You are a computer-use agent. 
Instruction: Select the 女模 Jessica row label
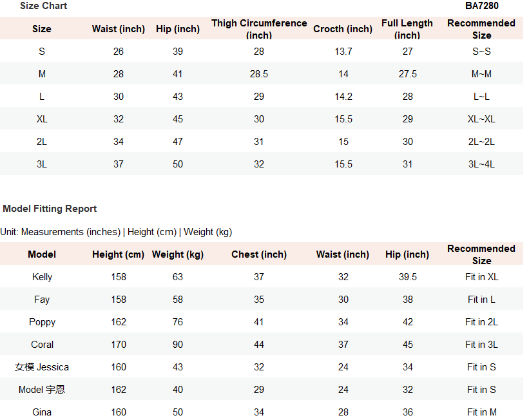click(42, 367)
